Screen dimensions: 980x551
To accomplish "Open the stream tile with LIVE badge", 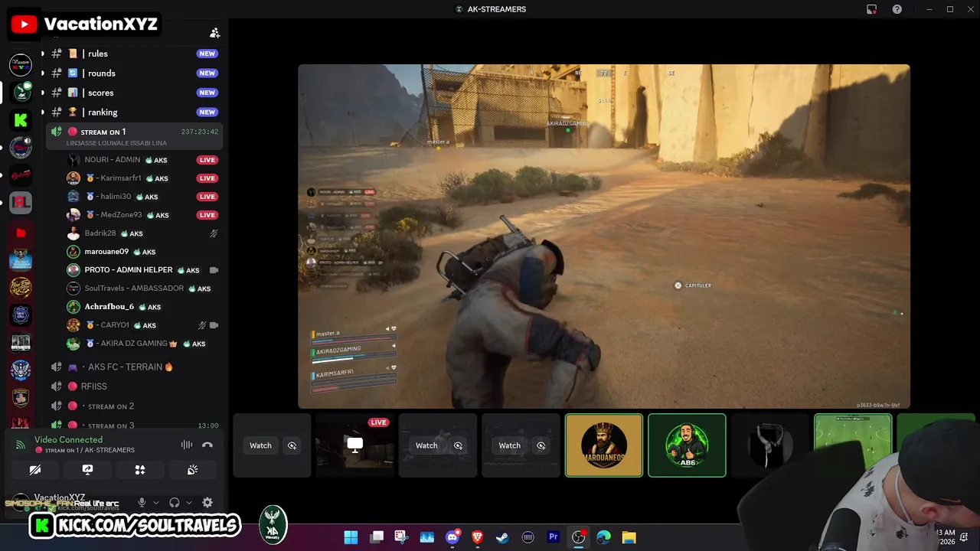I will coord(354,445).
